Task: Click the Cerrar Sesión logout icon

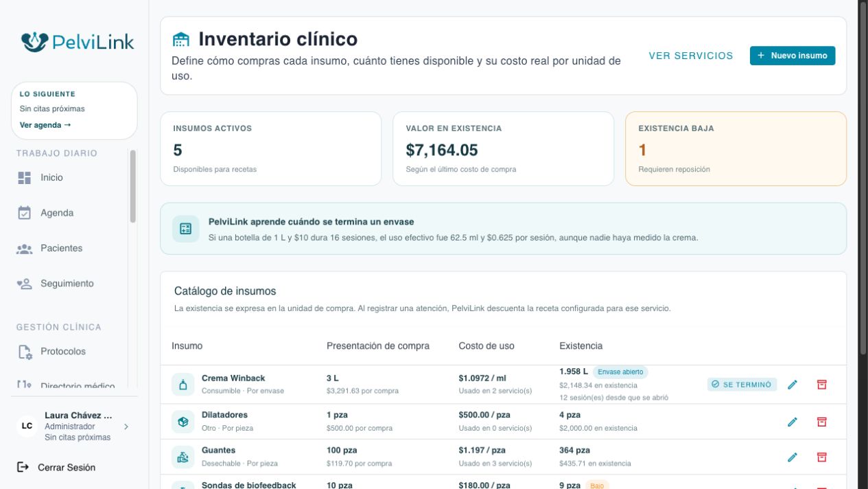Action: click(23, 467)
